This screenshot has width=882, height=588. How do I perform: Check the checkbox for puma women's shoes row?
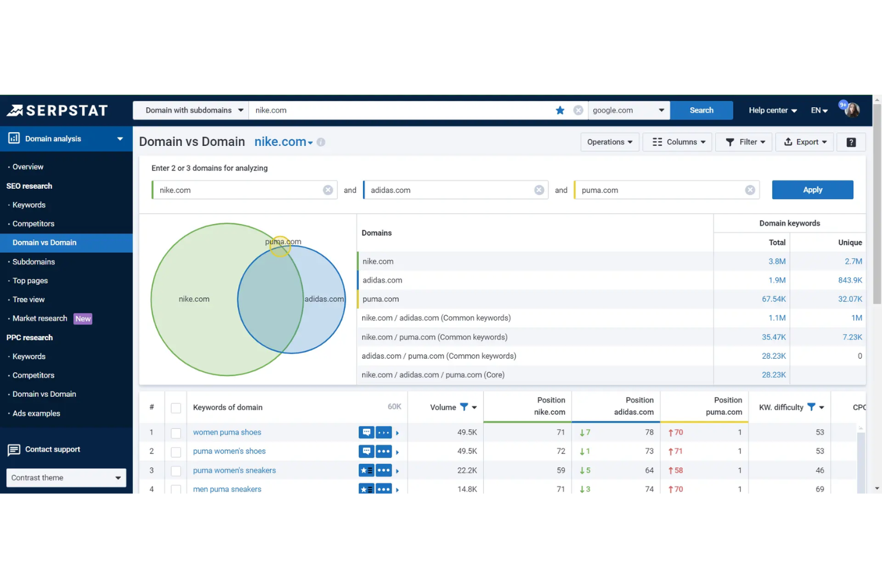pyautogui.click(x=176, y=452)
